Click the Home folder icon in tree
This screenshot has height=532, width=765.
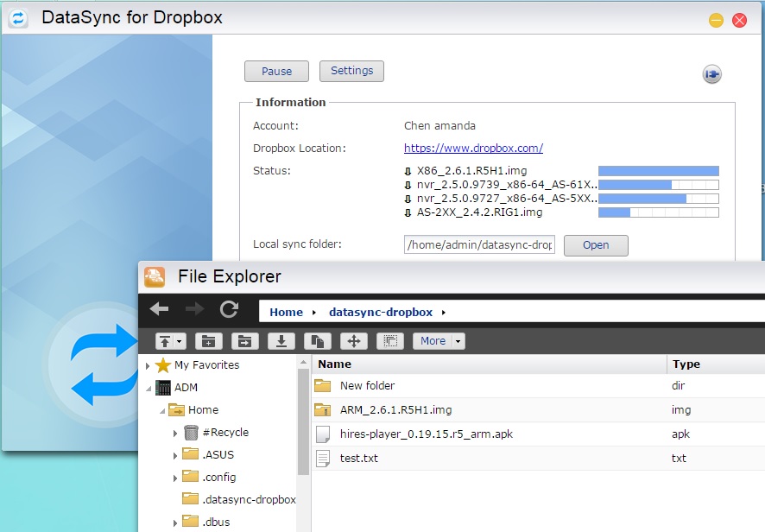click(176, 409)
